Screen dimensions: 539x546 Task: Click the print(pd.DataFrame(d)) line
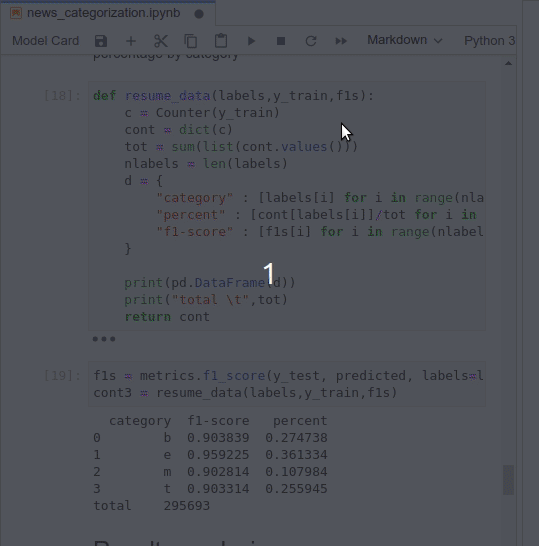210,283
